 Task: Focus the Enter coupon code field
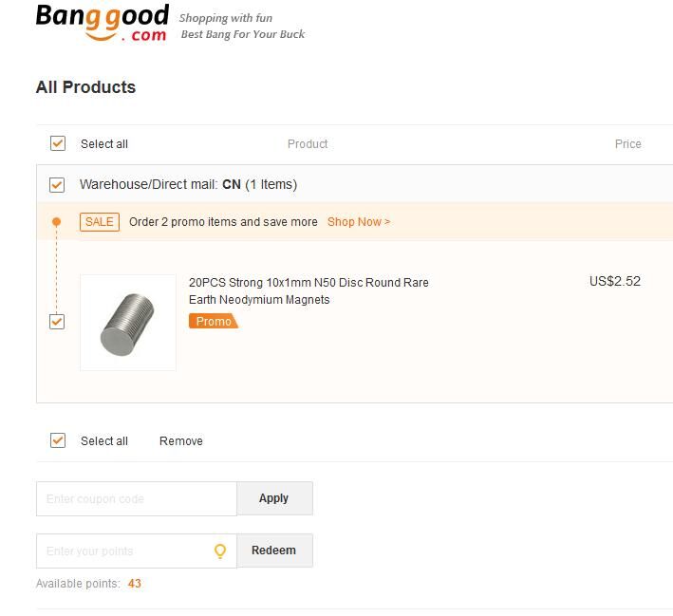pyautogui.click(x=137, y=499)
